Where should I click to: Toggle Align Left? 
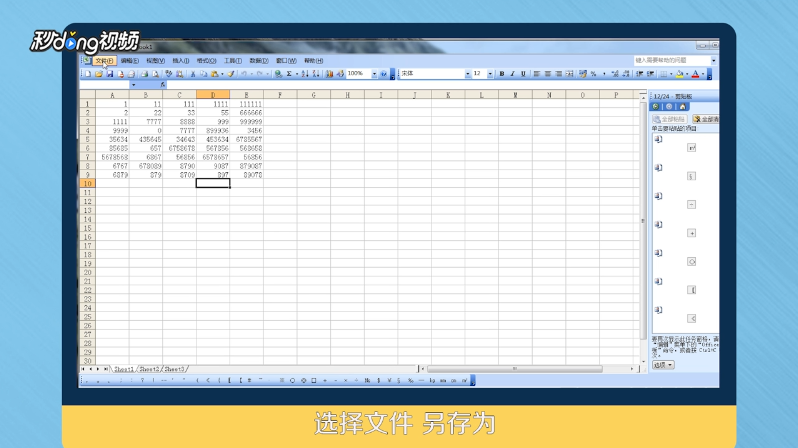(x=536, y=74)
